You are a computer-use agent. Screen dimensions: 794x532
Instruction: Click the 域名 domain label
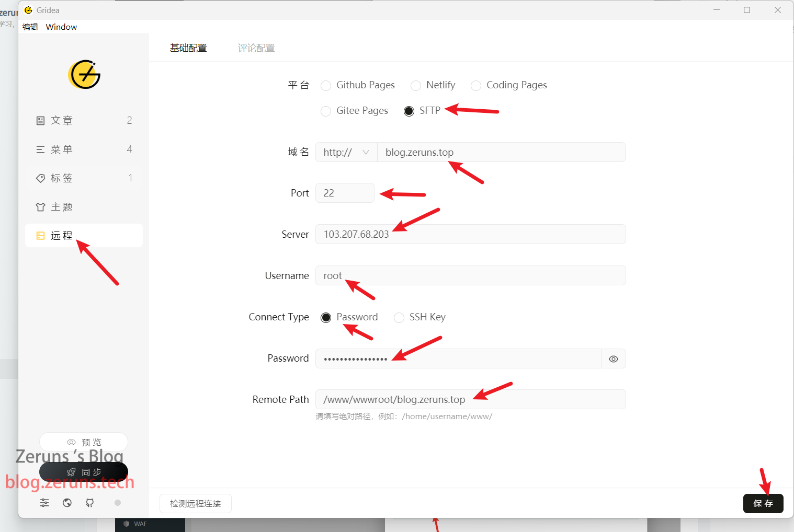coord(299,152)
